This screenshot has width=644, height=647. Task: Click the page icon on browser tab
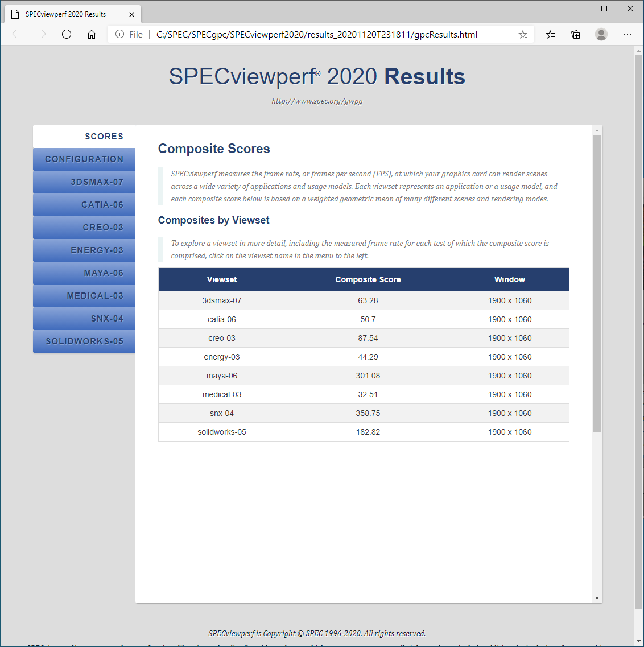[15, 14]
